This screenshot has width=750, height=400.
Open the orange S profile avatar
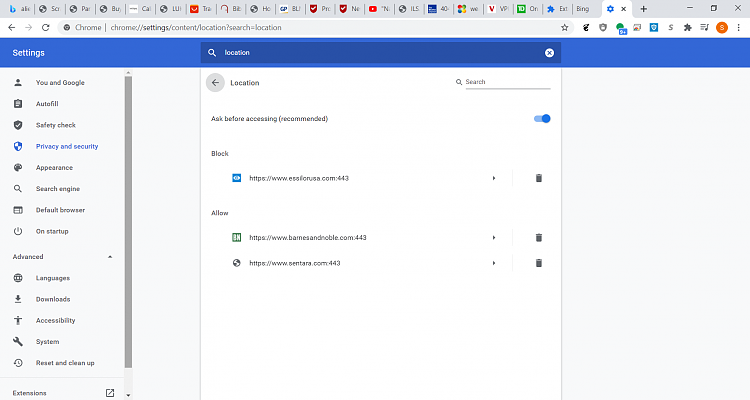(722, 28)
